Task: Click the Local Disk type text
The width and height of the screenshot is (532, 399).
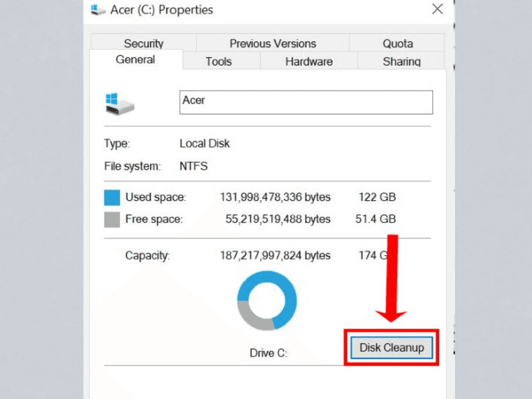Action: [x=205, y=143]
